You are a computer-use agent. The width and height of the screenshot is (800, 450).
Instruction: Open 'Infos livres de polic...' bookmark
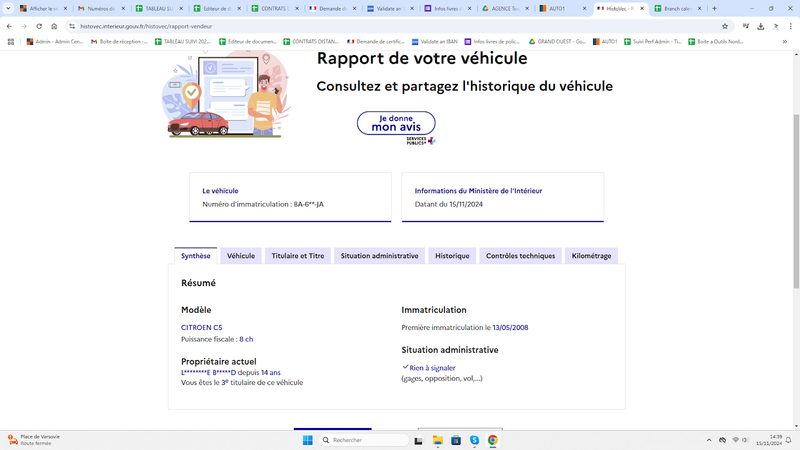pos(492,41)
